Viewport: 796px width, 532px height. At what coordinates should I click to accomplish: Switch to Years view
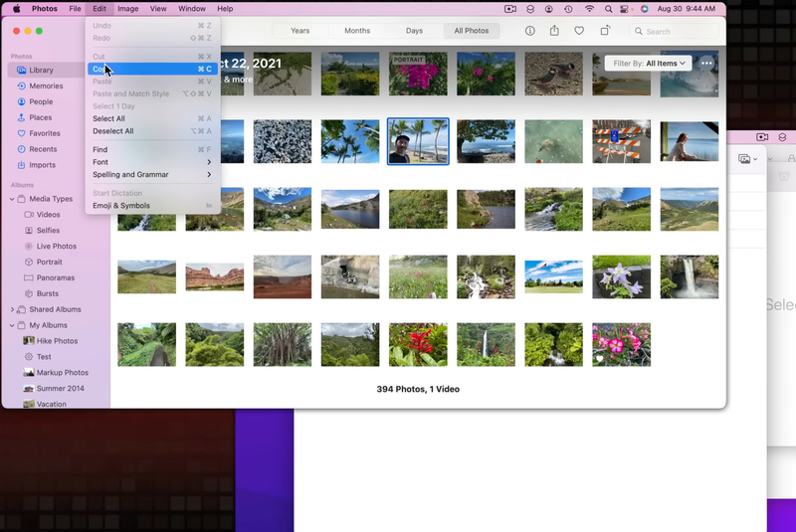(300, 31)
